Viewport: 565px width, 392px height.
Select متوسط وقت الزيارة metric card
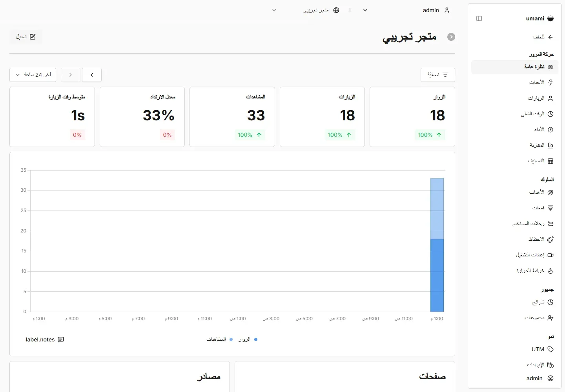pos(52,117)
